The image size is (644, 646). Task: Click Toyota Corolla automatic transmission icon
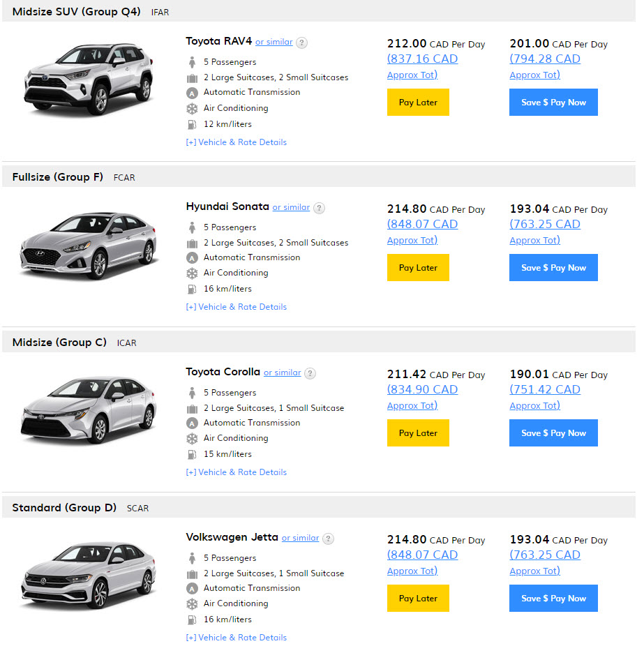pos(192,423)
